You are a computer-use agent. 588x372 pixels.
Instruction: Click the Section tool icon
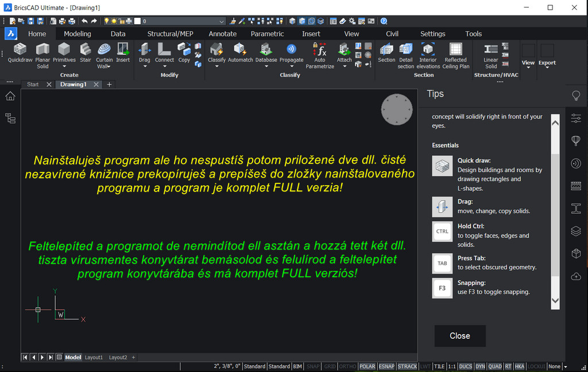pyautogui.click(x=386, y=52)
